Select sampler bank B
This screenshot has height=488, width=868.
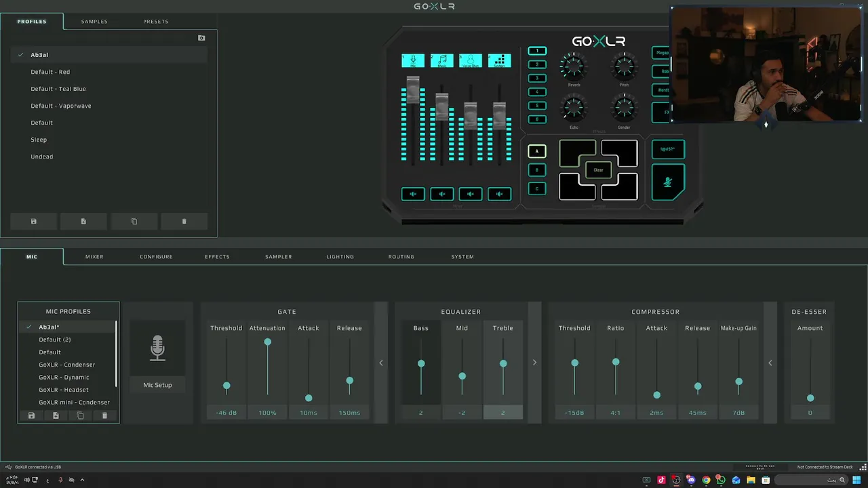coord(536,170)
